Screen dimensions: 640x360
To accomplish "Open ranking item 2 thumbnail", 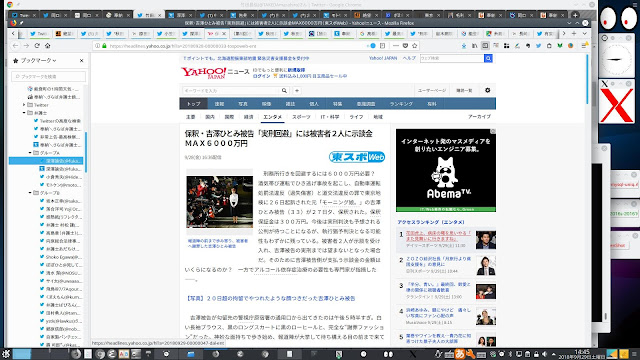I will click(486, 266).
